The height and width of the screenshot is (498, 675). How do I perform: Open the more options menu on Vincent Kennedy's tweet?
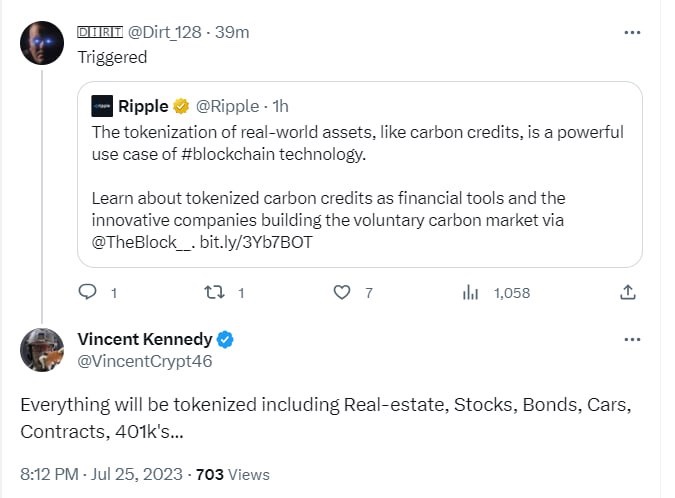(632, 340)
